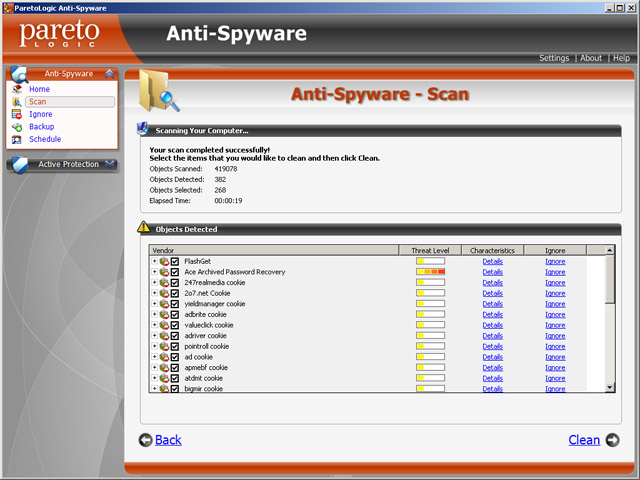Uncheck Ace Archived Password Recovery checkbox
This screenshot has height=480, width=640.
(175, 272)
